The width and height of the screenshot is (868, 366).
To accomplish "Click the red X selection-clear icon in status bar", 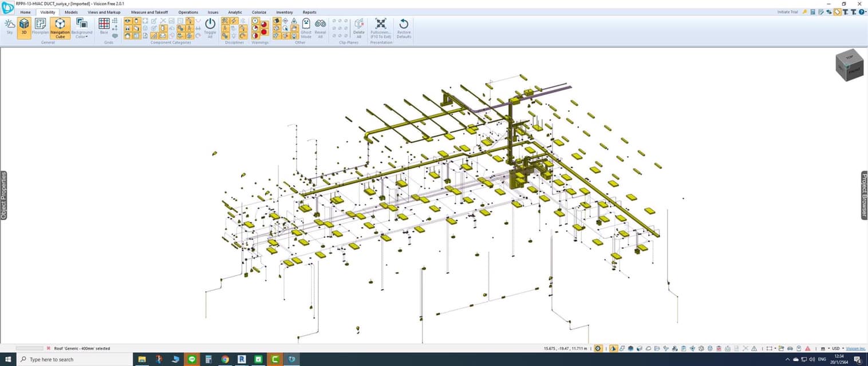I will 49,348.
